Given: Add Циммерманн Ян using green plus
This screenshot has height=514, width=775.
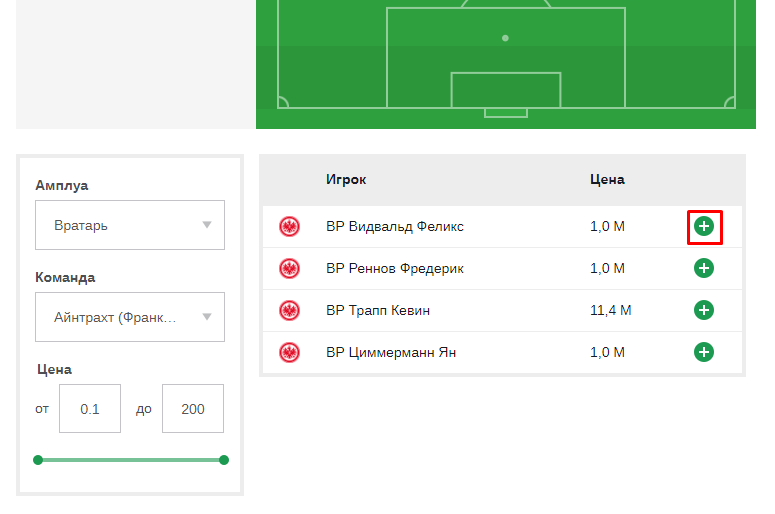Looking at the screenshot, I should click(x=704, y=352).
